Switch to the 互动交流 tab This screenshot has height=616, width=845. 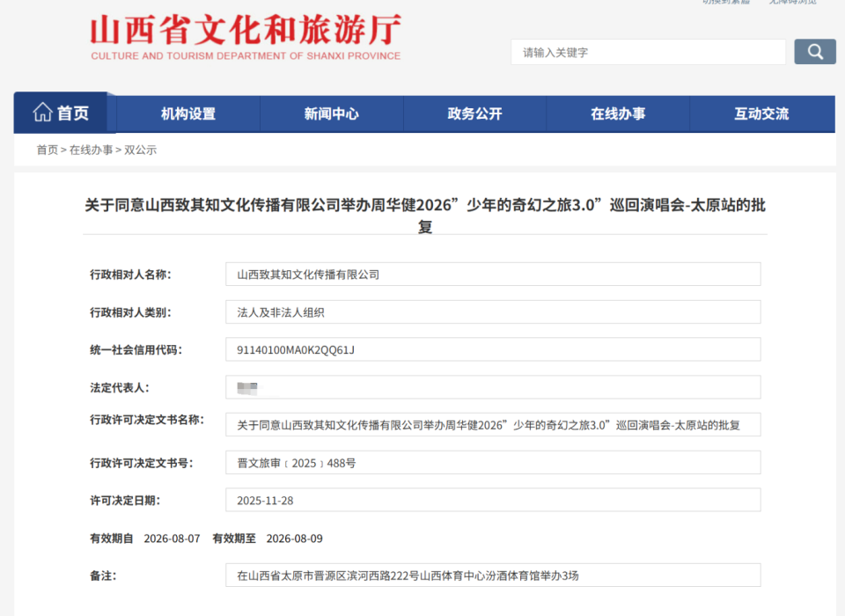762,113
